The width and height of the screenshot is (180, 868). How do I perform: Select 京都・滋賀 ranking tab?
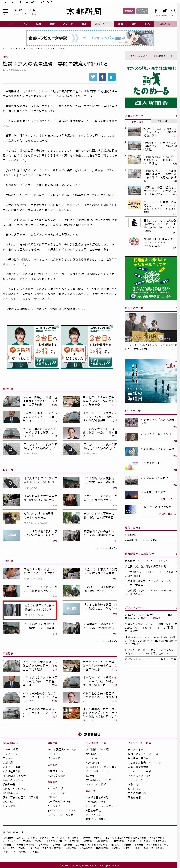coord(138,122)
